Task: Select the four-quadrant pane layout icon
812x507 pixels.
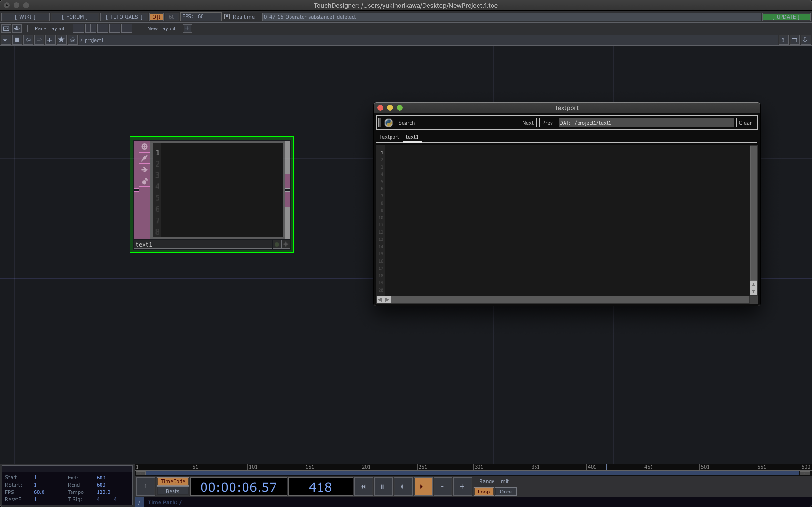Action: [x=126, y=28]
